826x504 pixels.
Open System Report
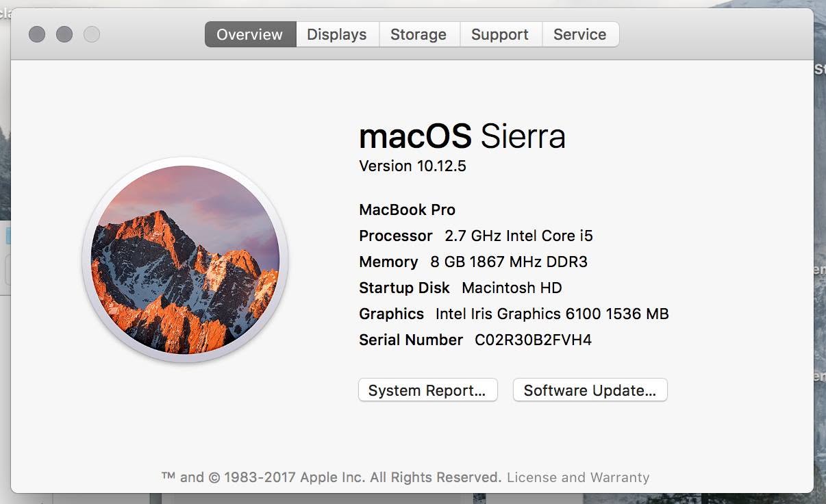(x=427, y=390)
